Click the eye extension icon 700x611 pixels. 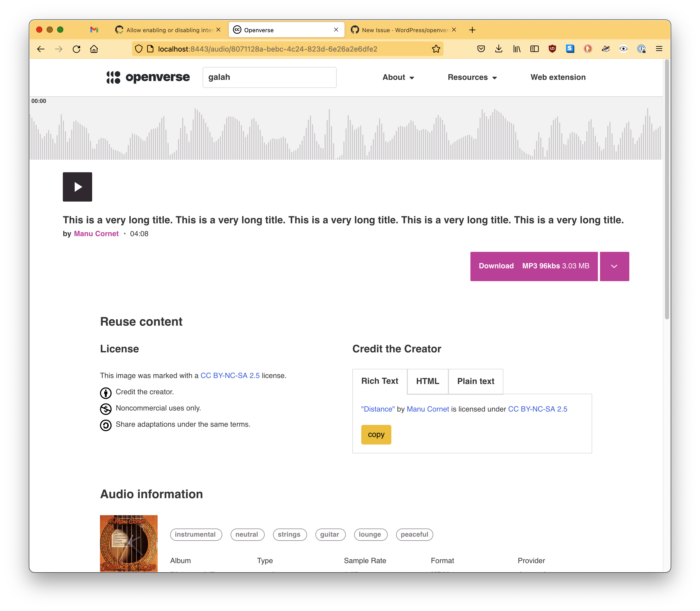[x=623, y=49]
